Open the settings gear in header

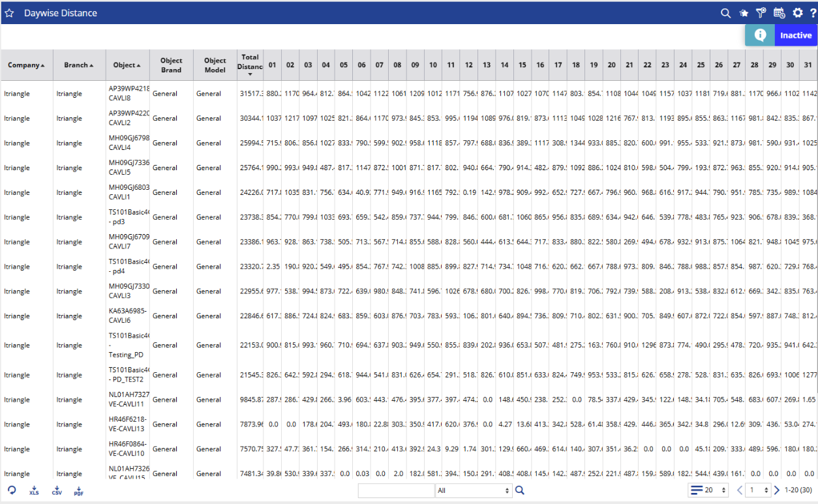click(797, 13)
